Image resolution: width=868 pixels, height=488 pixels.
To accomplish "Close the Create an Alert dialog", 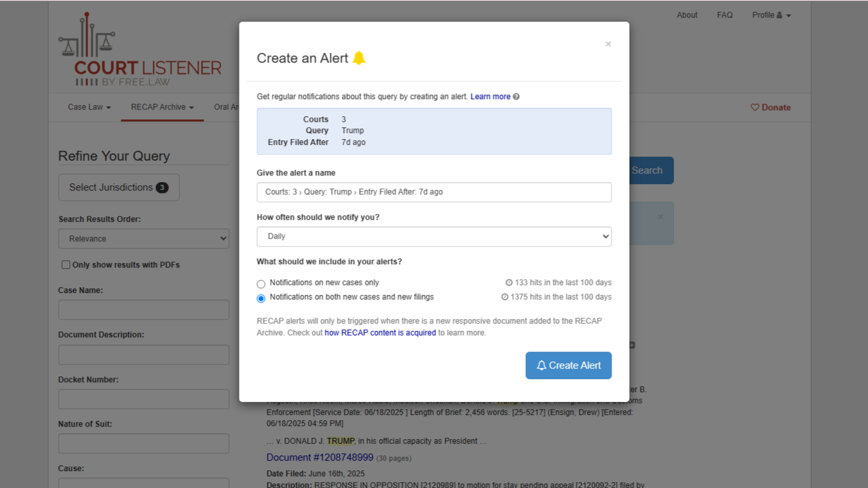I will (x=608, y=44).
